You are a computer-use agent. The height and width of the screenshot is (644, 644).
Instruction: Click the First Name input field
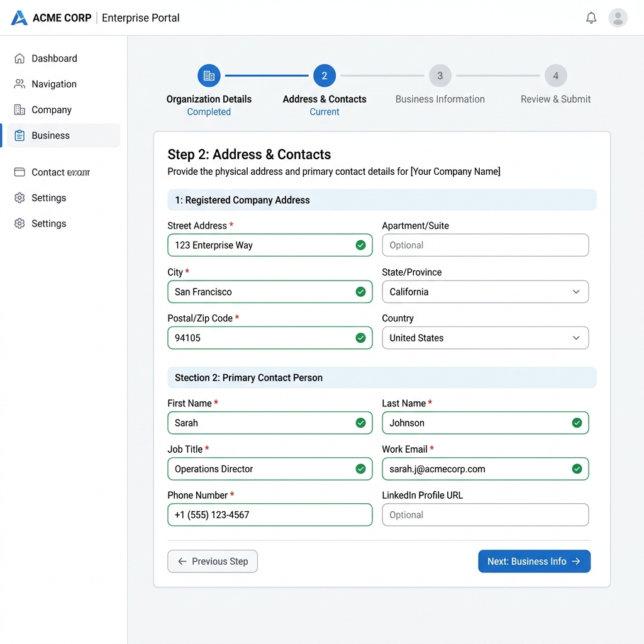[270, 423]
